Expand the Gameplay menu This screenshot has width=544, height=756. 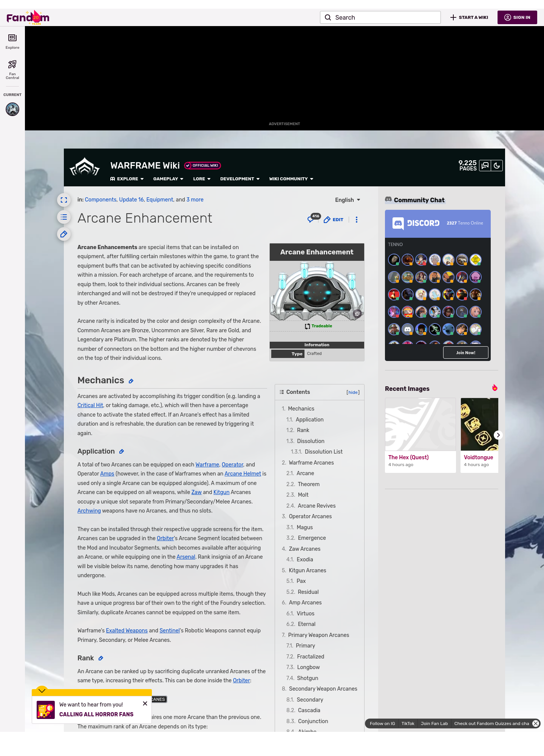tap(168, 179)
